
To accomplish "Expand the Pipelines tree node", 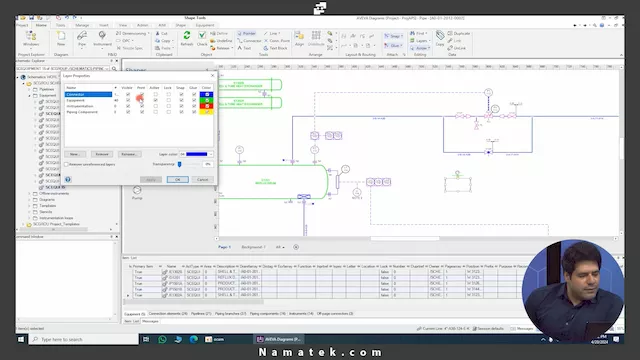I will coord(30,89).
